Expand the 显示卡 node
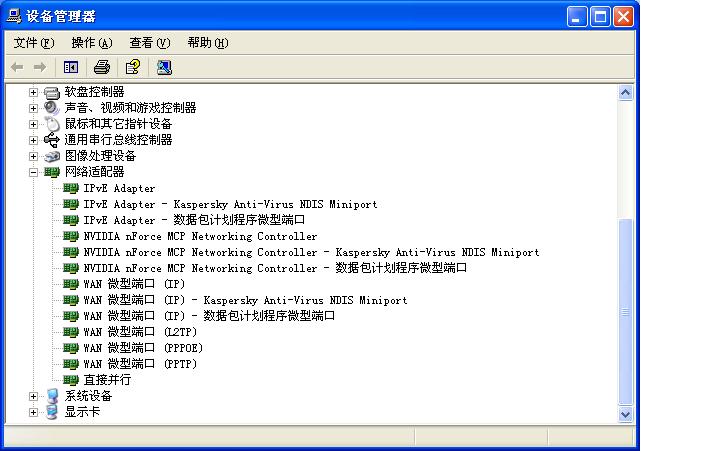 point(33,412)
